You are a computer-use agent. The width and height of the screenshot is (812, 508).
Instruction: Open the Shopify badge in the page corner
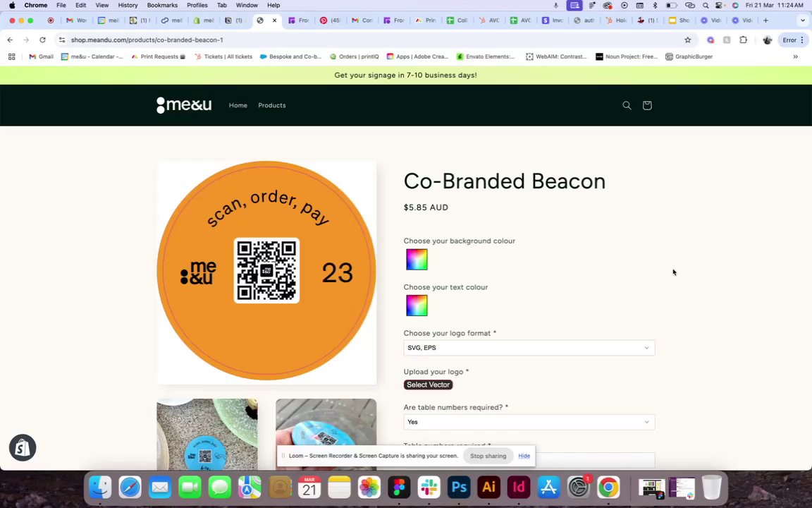pyautogui.click(x=23, y=448)
